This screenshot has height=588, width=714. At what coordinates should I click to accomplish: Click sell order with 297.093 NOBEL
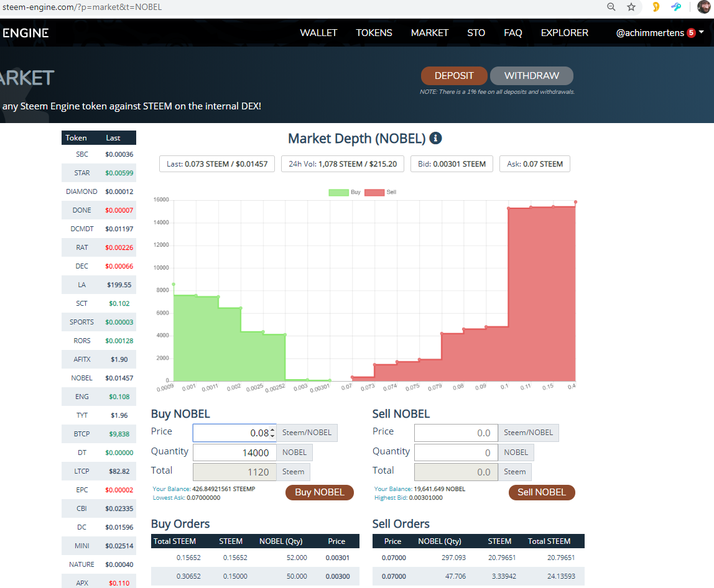coord(478,558)
